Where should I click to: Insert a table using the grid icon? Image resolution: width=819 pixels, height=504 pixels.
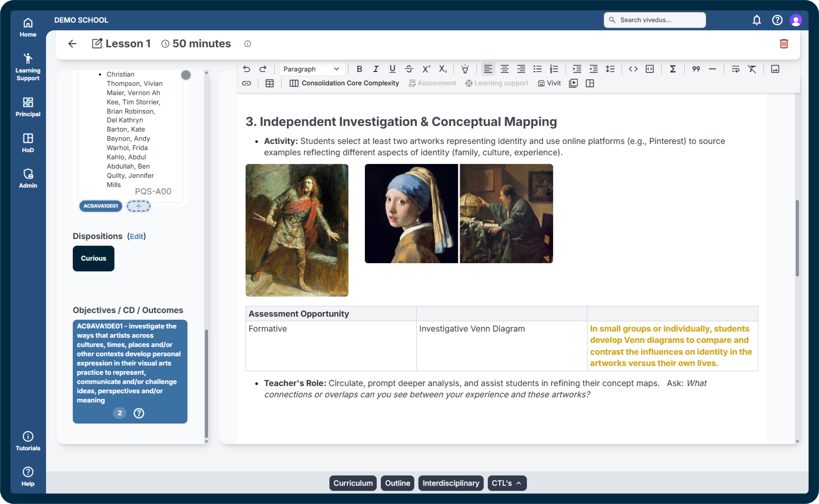click(269, 83)
